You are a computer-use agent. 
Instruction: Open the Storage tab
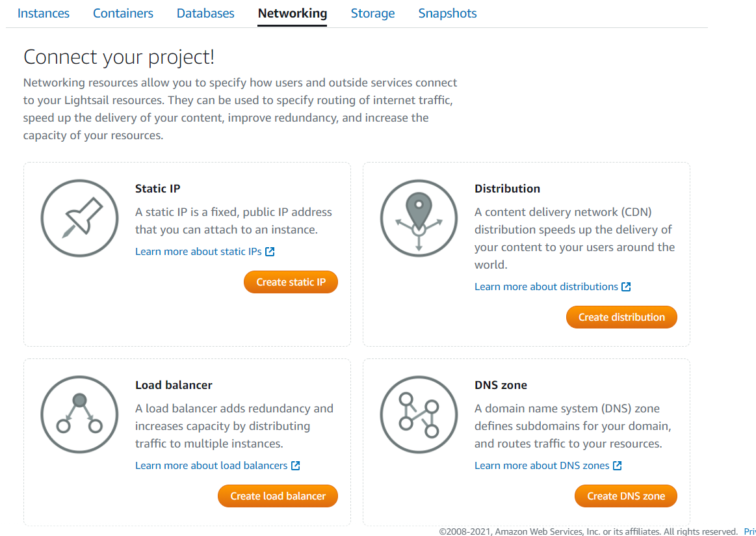pyautogui.click(x=372, y=13)
